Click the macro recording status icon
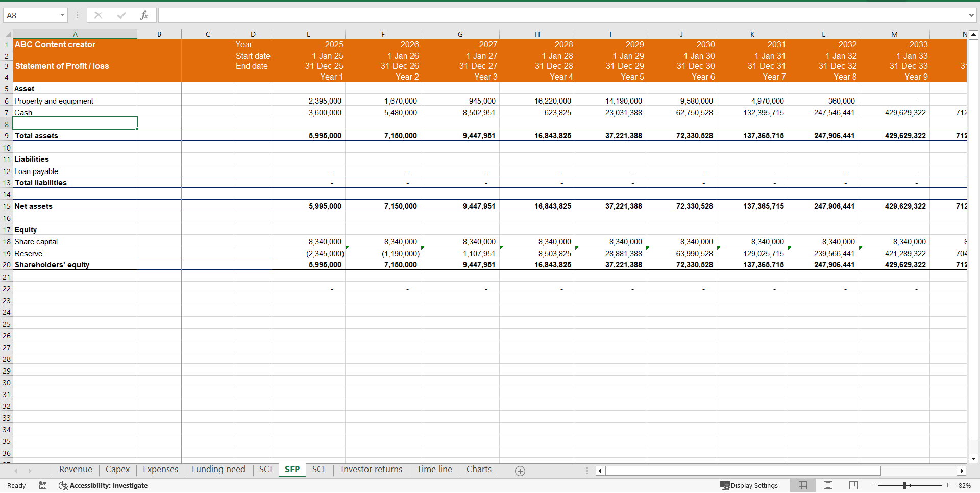 point(43,485)
